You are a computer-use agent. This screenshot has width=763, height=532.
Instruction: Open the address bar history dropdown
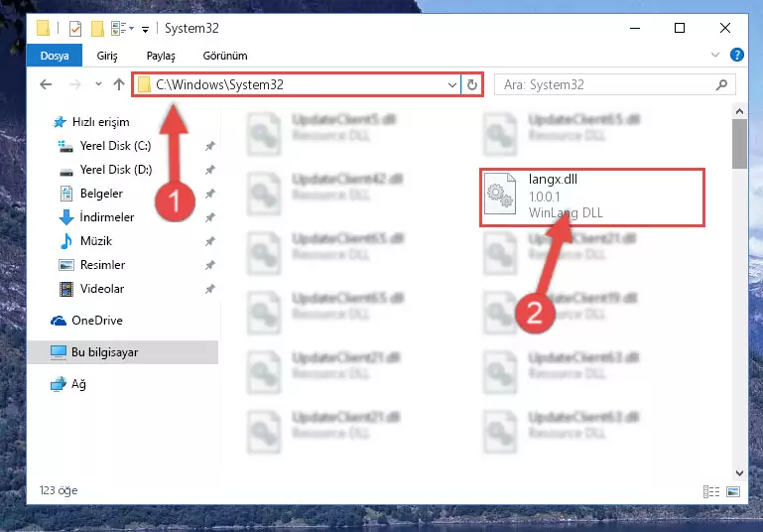(x=452, y=85)
